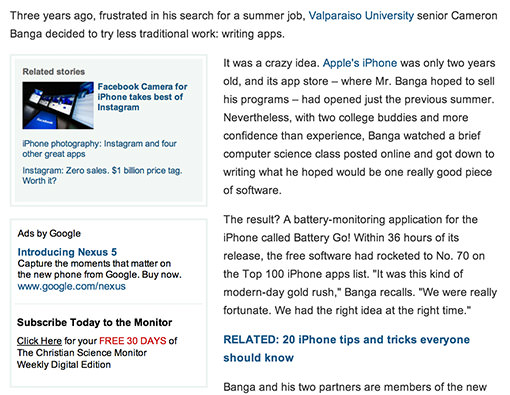
Task: Click the Related stories heading
Action: [x=54, y=72]
